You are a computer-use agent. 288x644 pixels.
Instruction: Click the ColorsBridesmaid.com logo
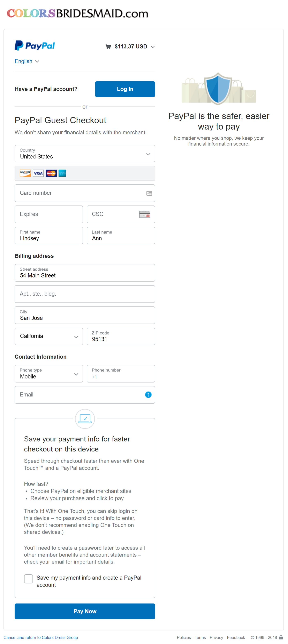pyautogui.click(x=78, y=13)
